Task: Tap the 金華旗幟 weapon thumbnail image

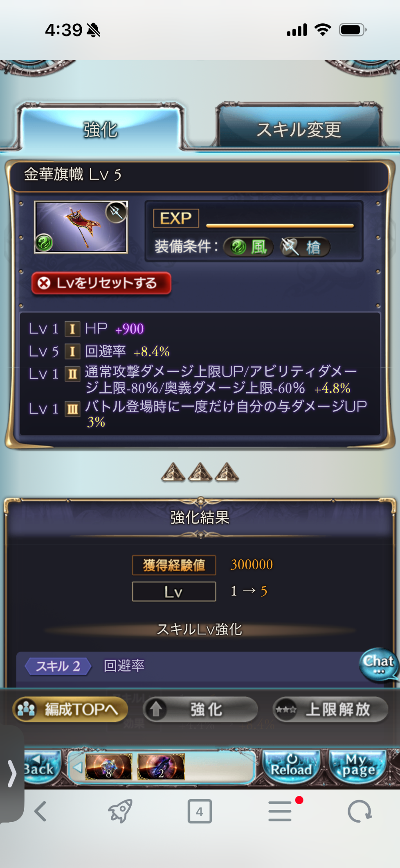Action: pyautogui.click(x=81, y=227)
